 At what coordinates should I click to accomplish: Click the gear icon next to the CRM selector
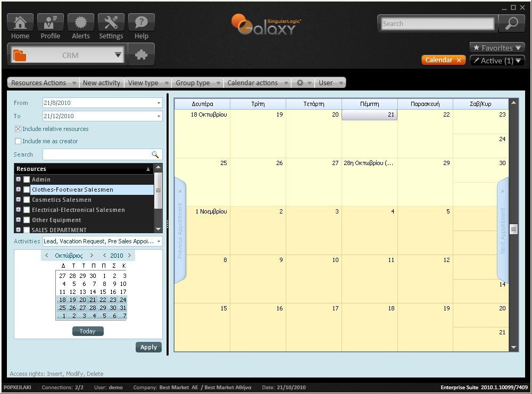coord(140,54)
